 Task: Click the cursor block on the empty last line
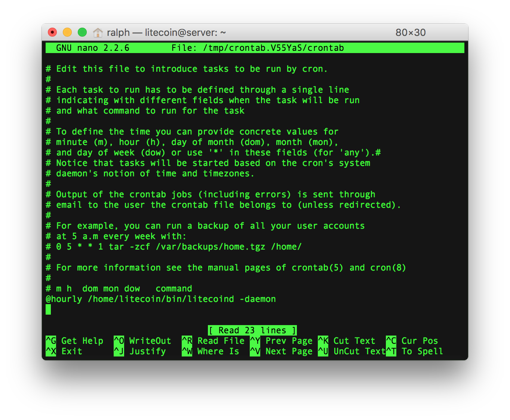tap(48, 309)
